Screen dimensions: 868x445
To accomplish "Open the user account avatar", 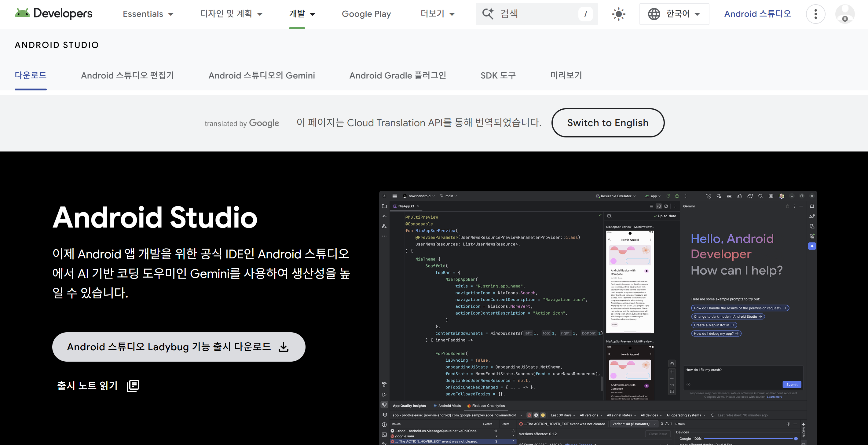I will pyautogui.click(x=845, y=14).
